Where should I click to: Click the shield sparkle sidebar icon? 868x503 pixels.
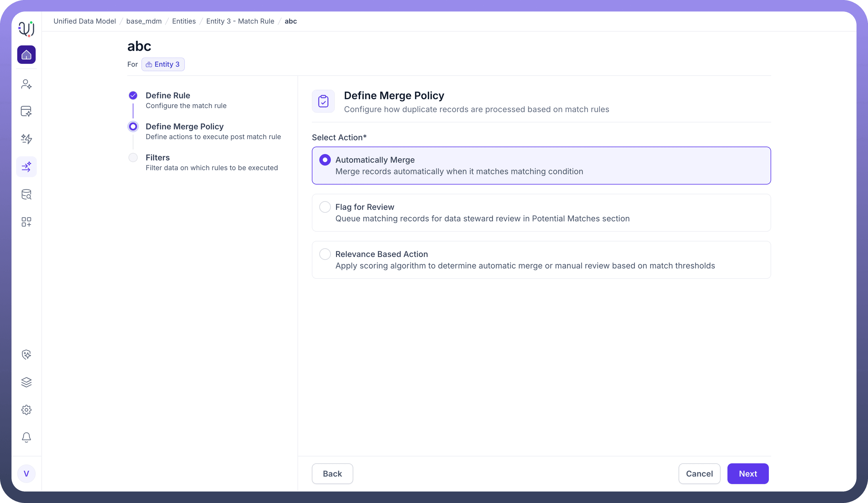[26, 354]
